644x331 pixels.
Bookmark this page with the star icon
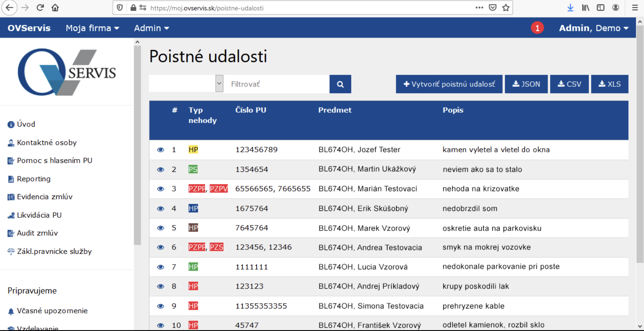click(x=506, y=8)
